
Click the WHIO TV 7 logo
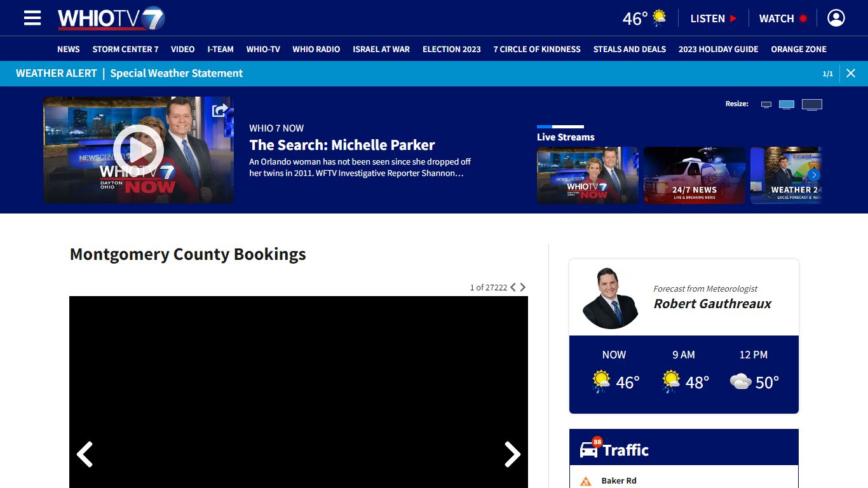click(111, 18)
